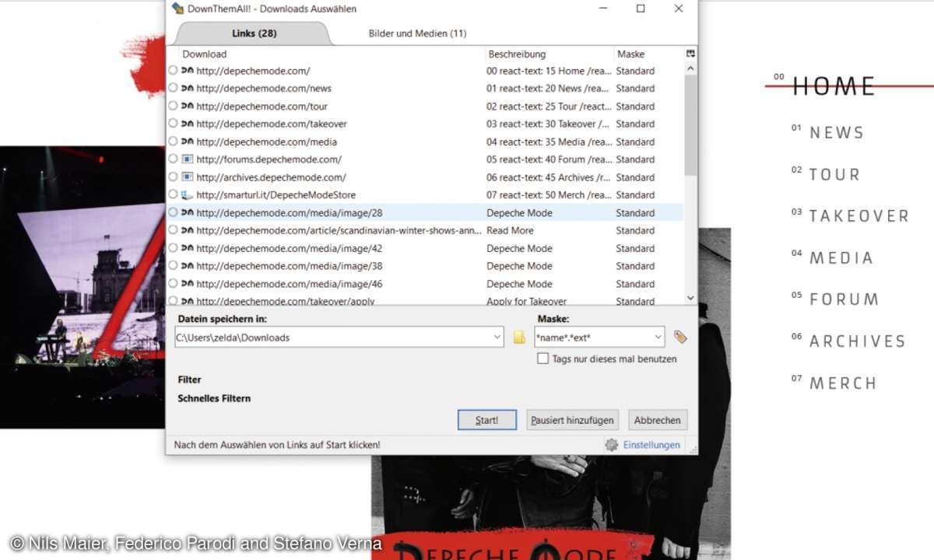Viewport: 934px width, 560px height.
Task: Open ARCHIVES in the website menu
Action: (858, 341)
